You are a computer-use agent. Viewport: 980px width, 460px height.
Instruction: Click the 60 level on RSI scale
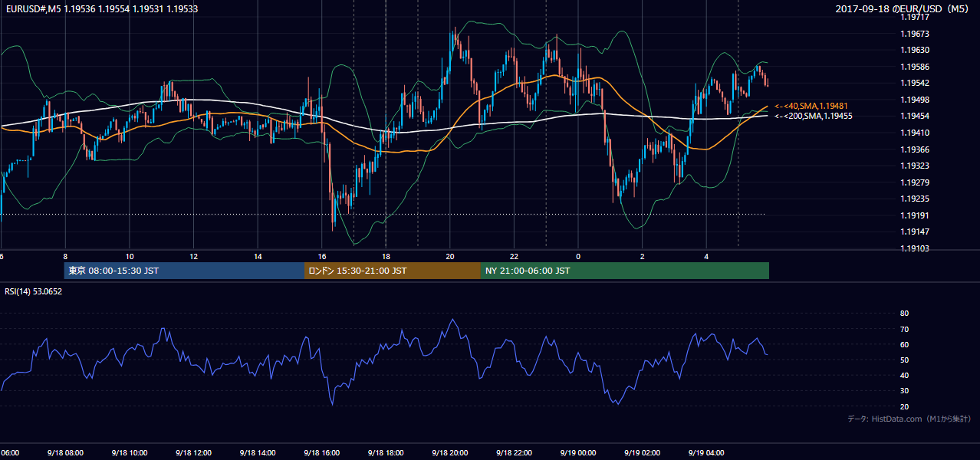[x=904, y=344]
